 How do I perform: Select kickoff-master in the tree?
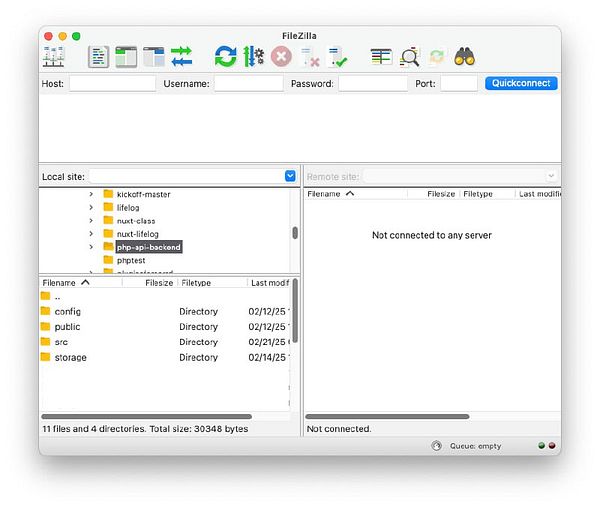[143, 194]
